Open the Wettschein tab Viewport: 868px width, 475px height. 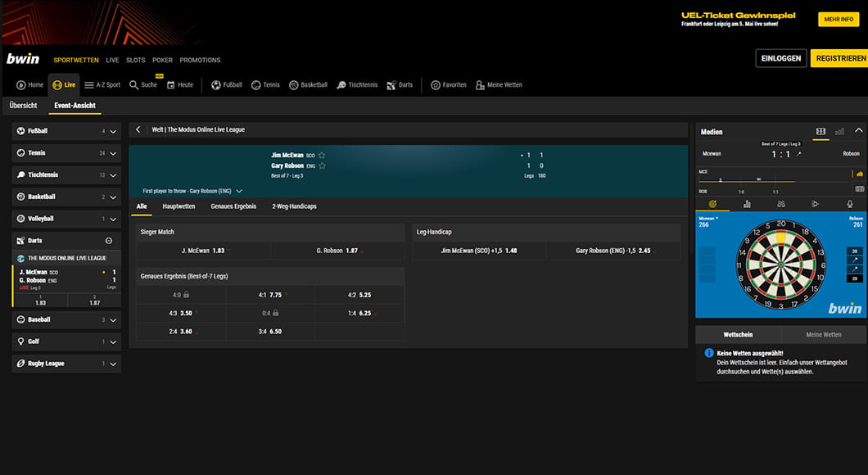pos(738,334)
